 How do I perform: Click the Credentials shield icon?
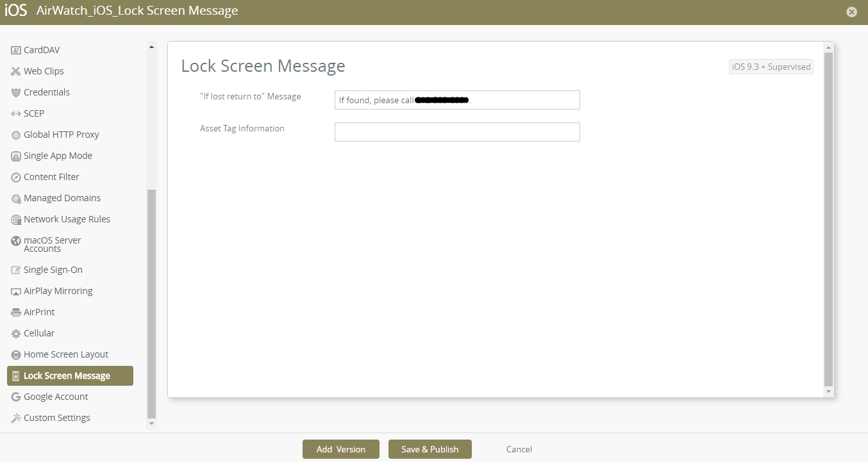click(16, 92)
